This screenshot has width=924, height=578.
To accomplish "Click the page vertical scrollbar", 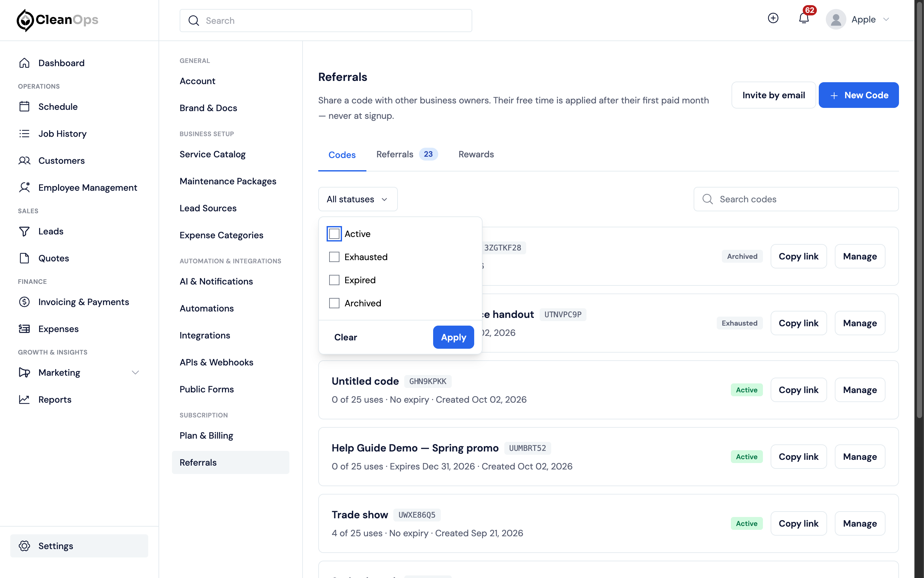I will (919, 210).
